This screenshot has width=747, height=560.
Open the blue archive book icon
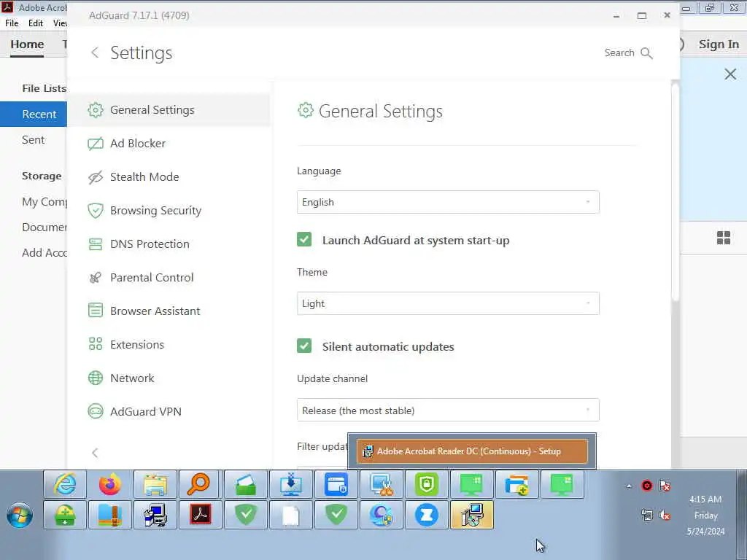click(x=110, y=515)
